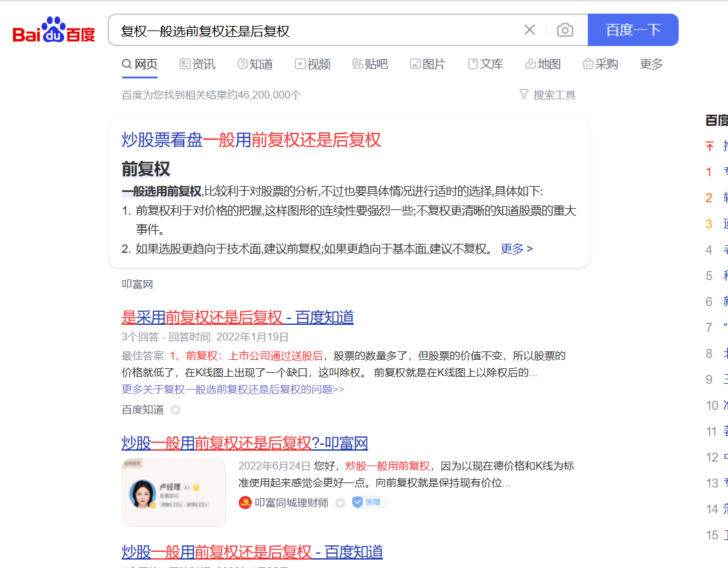Open the 地图 tab
The image size is (728, 568).
(542, 64)
